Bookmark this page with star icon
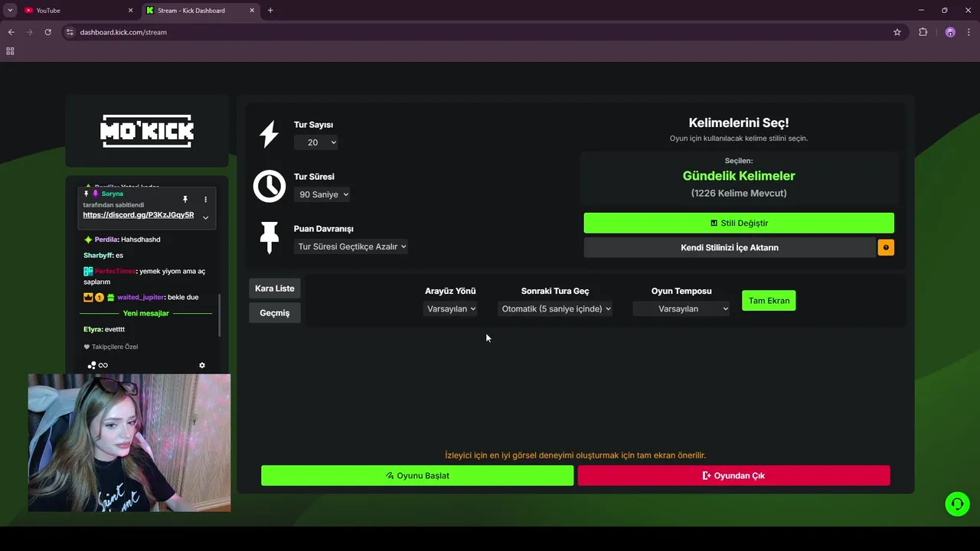 coord(897,32)
